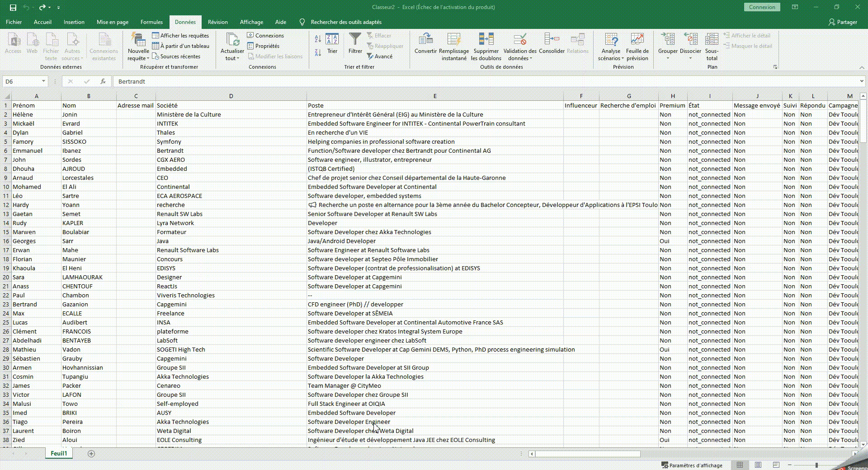Open the Name Box dropdown

(43, 81)
